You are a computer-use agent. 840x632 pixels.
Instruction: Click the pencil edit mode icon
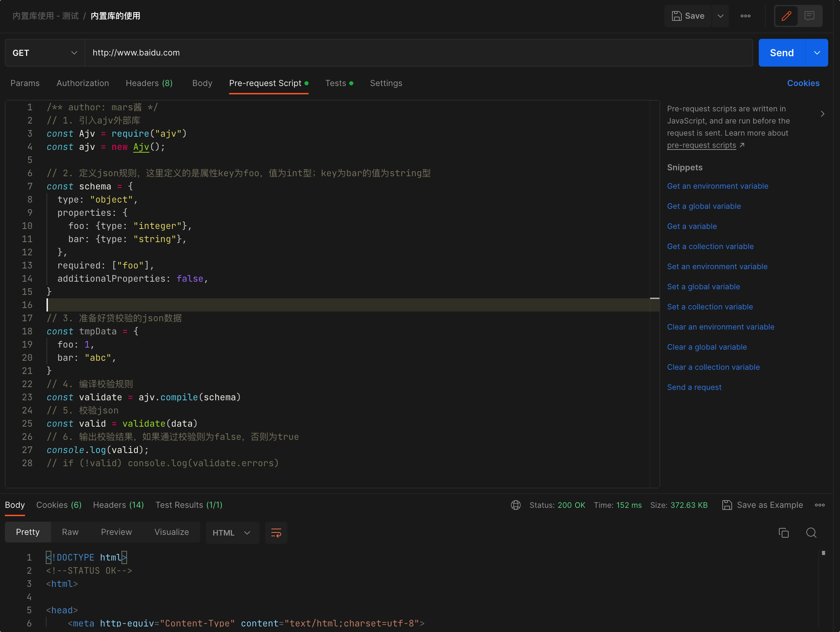(786, 16)
